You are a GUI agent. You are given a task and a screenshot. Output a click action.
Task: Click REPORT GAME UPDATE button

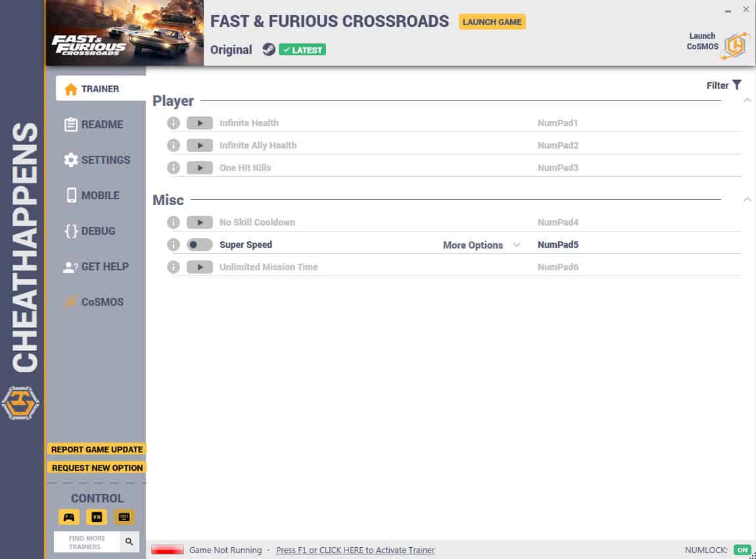pyautogui.click(x=97, y=450)
